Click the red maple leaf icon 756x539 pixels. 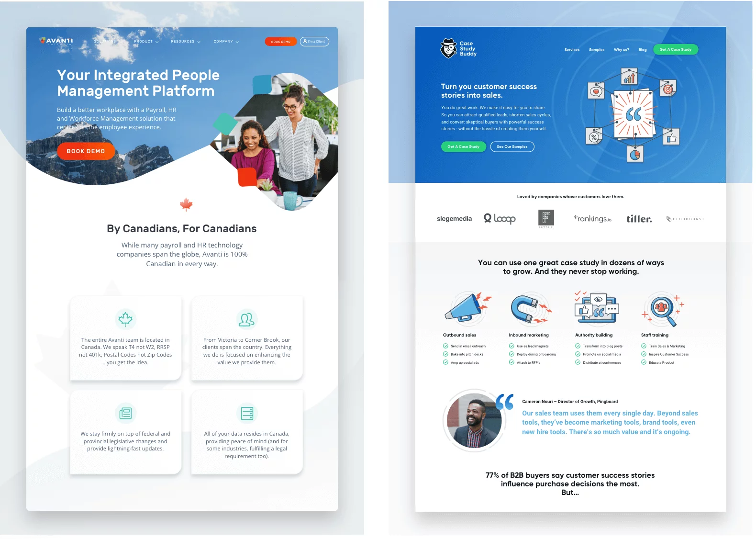(186, 205)
